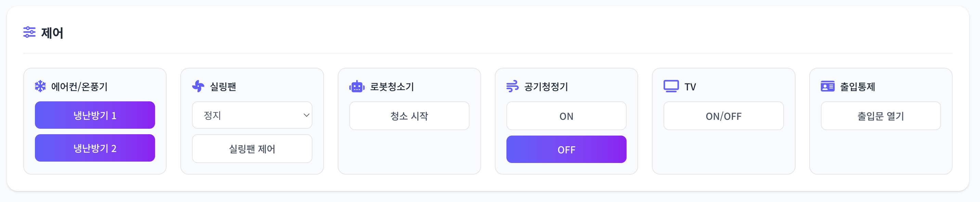Click the monitor icon next to TV
The height and width of the screenshot is (202, 980).
pyautogui.click(x=670, y=86)
